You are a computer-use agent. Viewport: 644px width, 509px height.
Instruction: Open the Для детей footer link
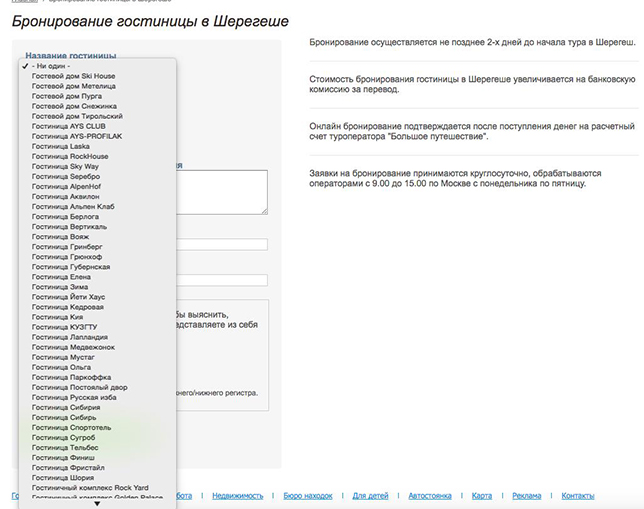[370, 496]
